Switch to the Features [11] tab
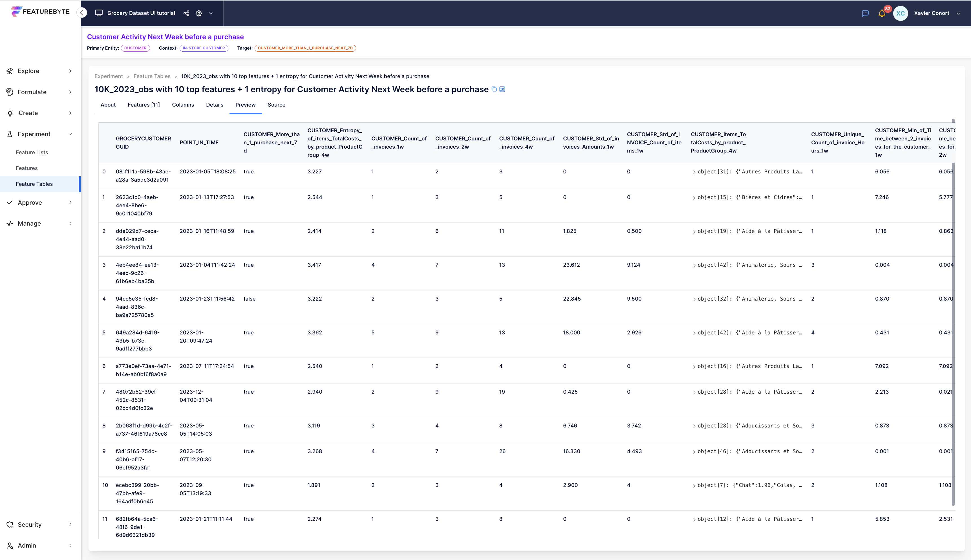Viewport: 971px width, 560px height. (x=144, y=105)
